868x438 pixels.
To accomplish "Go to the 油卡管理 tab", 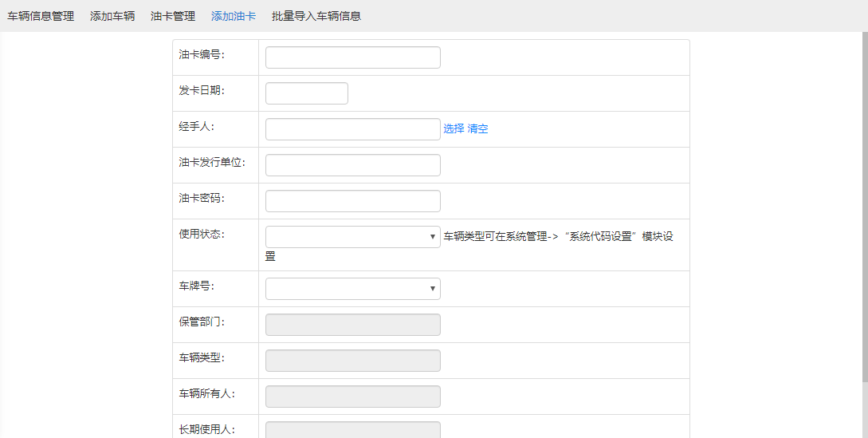I will pos(173,16).
